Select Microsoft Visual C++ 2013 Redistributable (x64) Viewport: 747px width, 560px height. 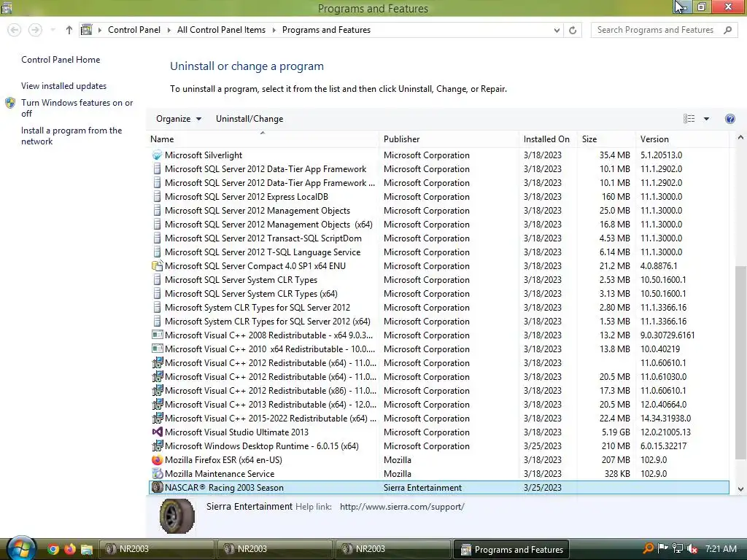pos(438,404)
